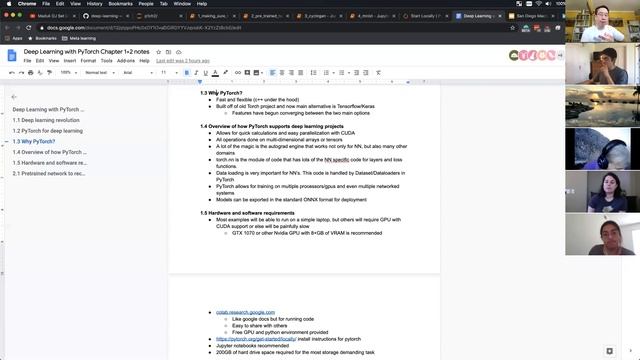Click Clear formatting icon
640x360 pixels.
coord(378,73)
